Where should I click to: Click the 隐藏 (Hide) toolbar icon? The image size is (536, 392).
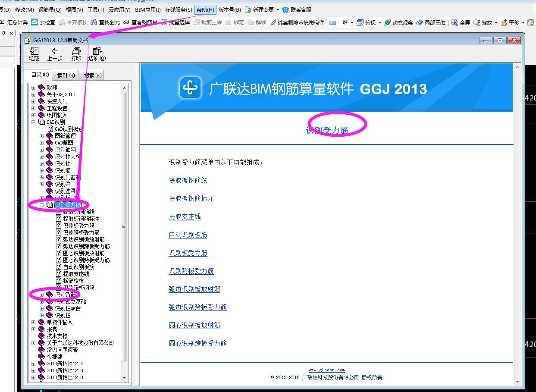(x=34, y=51)
